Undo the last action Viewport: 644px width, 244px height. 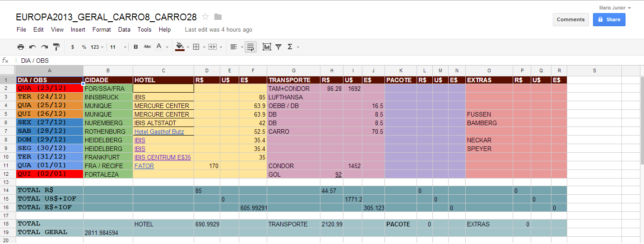32,47
